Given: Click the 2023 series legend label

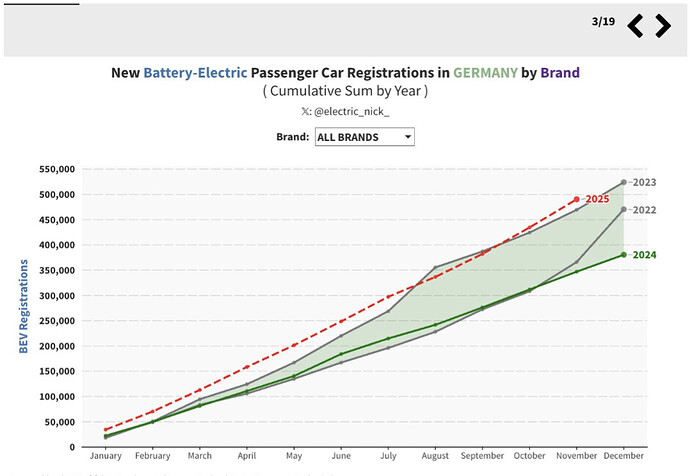Looking at the screenshot, I should (644, 182).
